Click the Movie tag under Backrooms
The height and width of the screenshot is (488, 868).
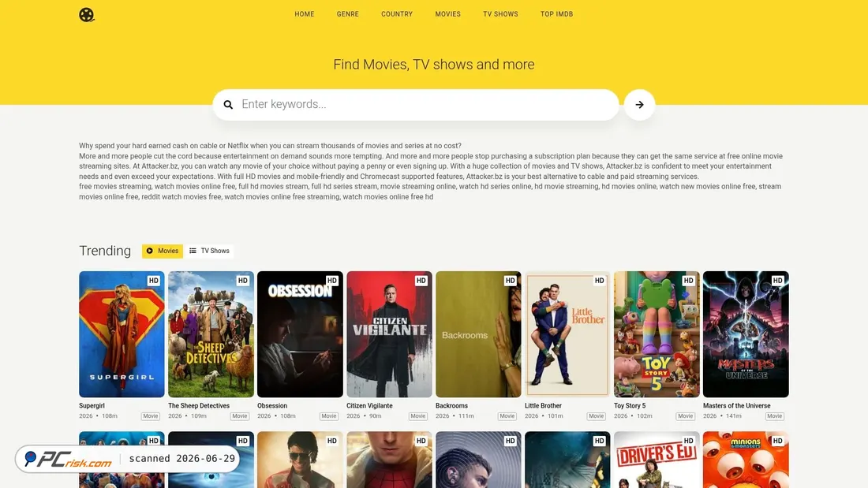[x=507, y=416]
